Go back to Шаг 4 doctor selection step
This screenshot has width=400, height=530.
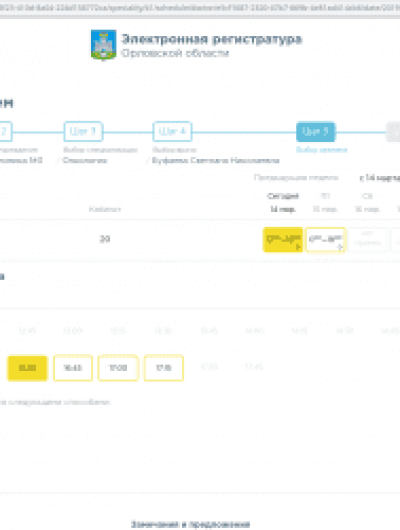coord(172,131)
